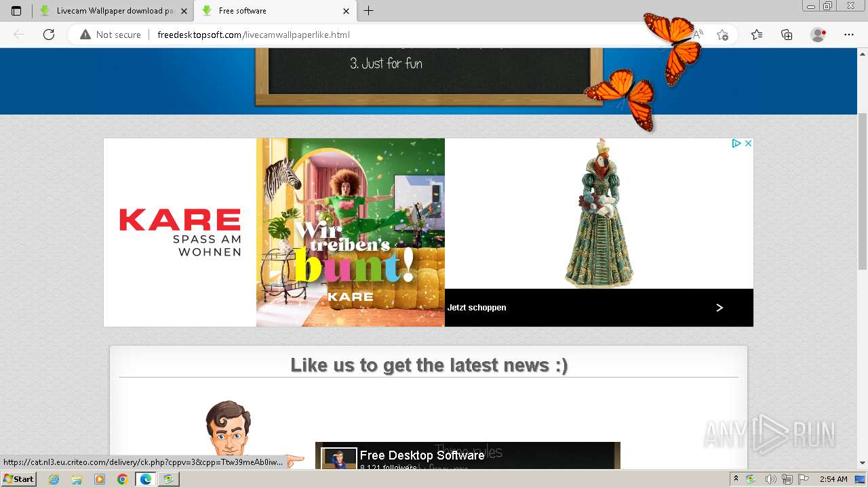Screen dimensions: 868x488
Task: Click the ad's next arrow
Action: click(x=719, y=308)
